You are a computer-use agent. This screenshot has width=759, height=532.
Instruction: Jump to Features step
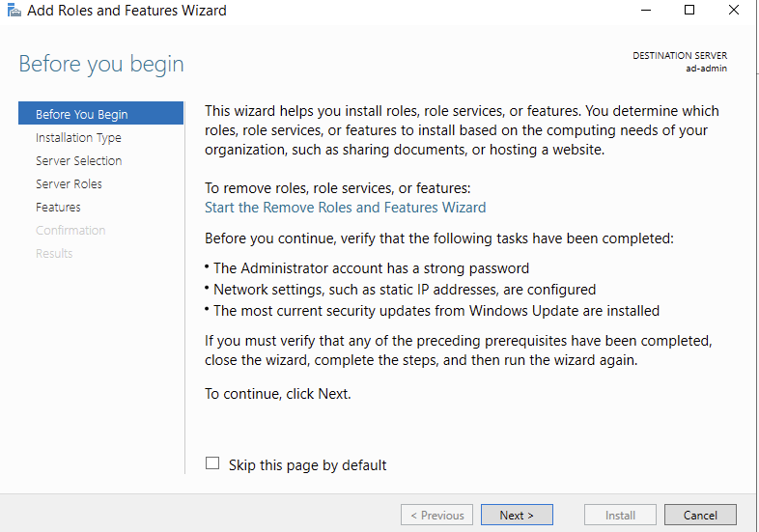(x=58, y=208)
